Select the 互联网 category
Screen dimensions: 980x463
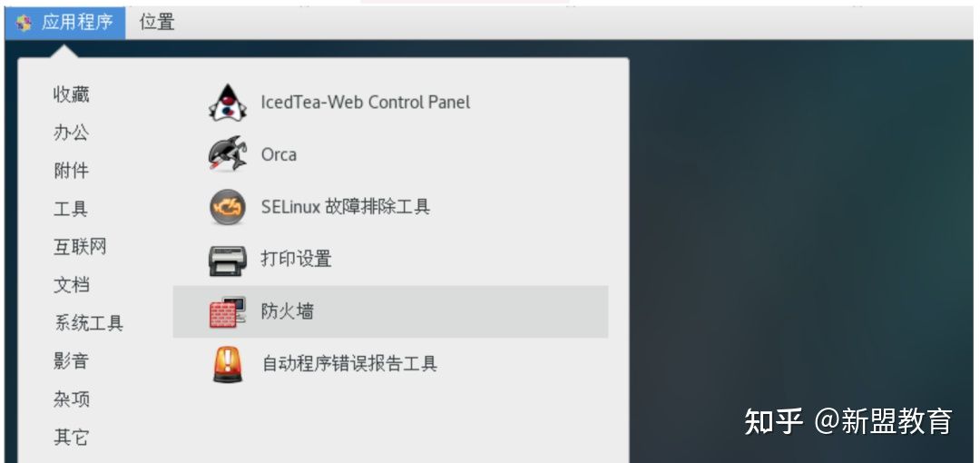80,247
